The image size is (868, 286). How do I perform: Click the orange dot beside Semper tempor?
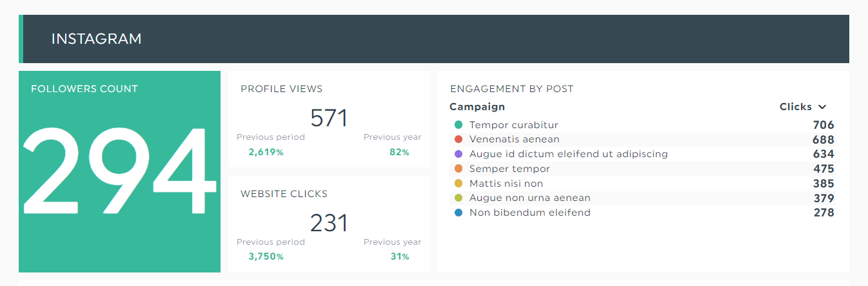(459, 169)
